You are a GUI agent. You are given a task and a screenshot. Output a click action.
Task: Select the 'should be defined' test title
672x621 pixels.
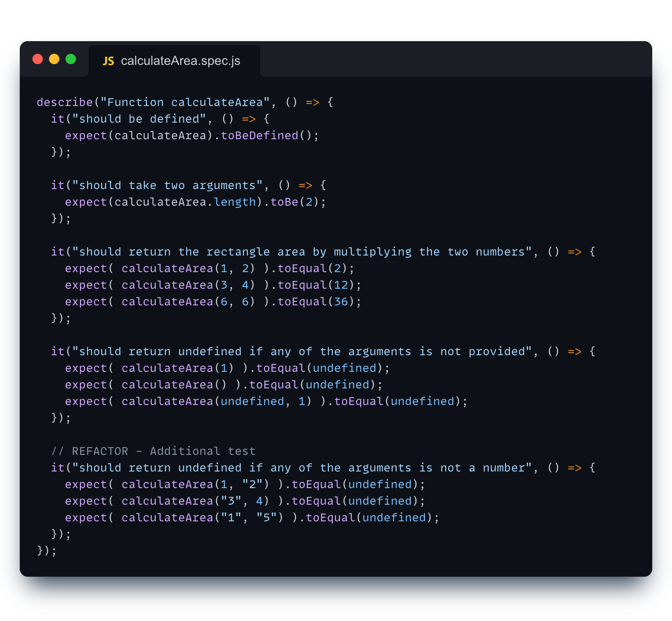tap(139, 118)
